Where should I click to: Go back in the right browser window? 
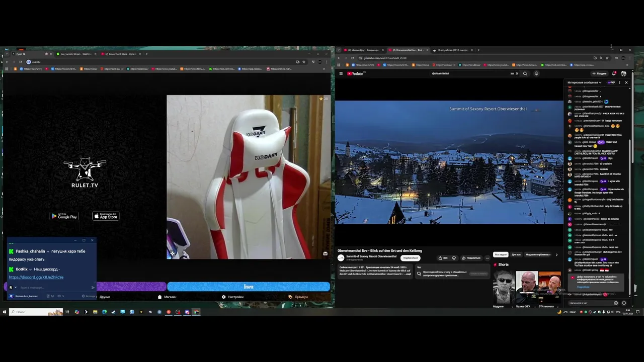tap(339, 58)
